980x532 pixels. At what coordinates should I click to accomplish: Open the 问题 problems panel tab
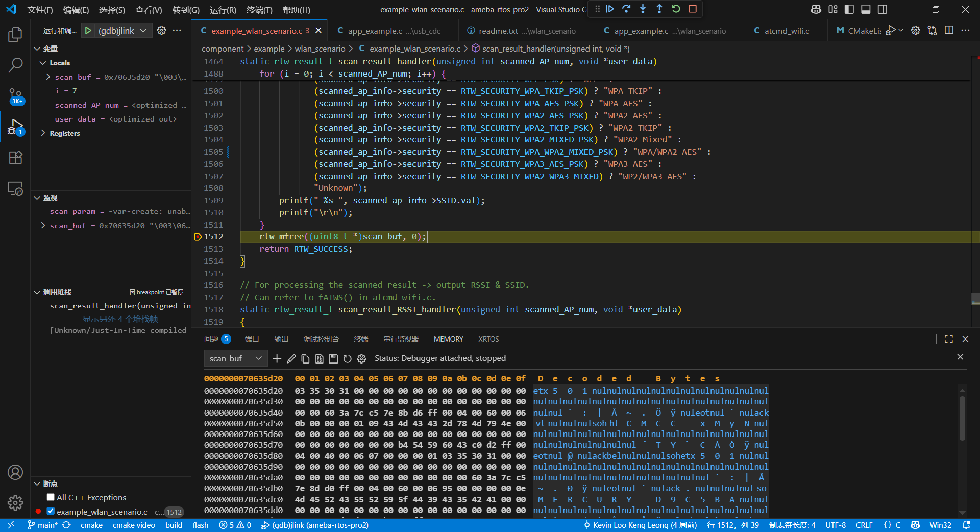pos(217,339)
